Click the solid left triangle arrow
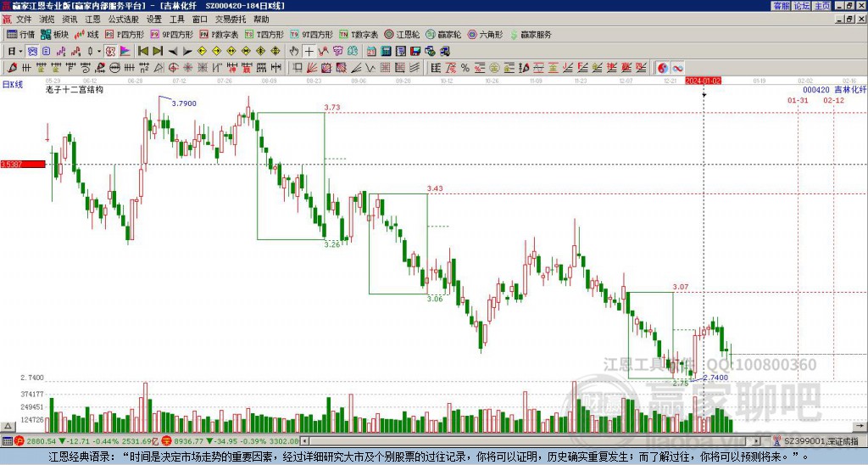This screenshot has height=465, width=868. pos(173,51)
